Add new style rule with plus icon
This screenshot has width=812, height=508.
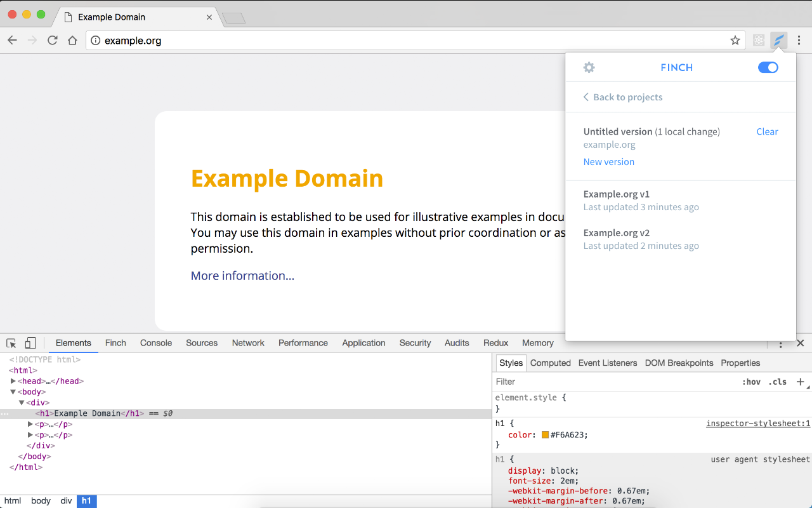coord(801,382)
